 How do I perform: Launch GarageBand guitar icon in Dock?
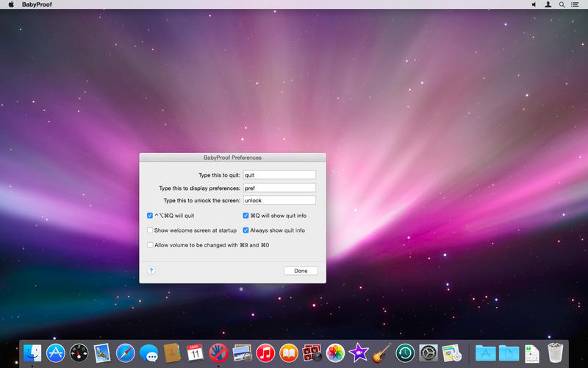coord(381,353)
